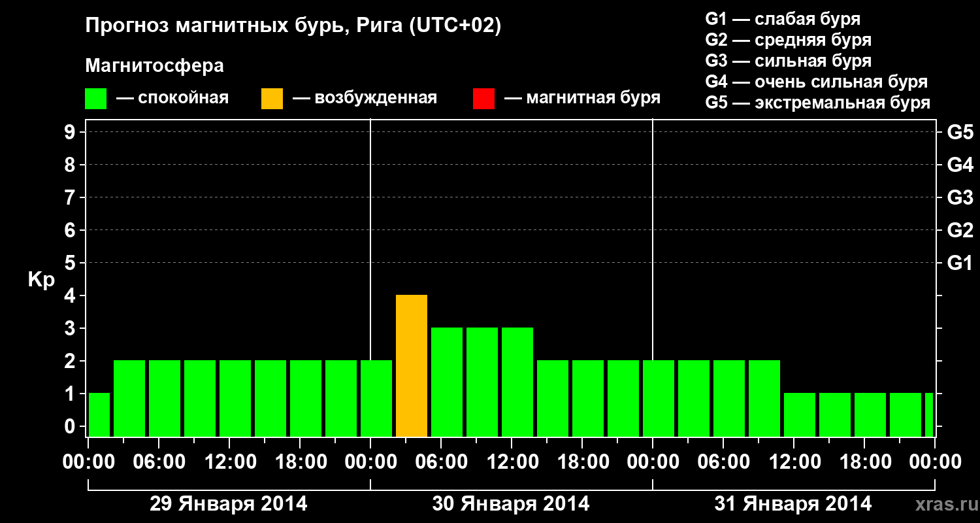The height and width of the screenshot is (523, 980).
Task: Click the 'G3 — сильная буря' legend line
Action: (789, 61)
